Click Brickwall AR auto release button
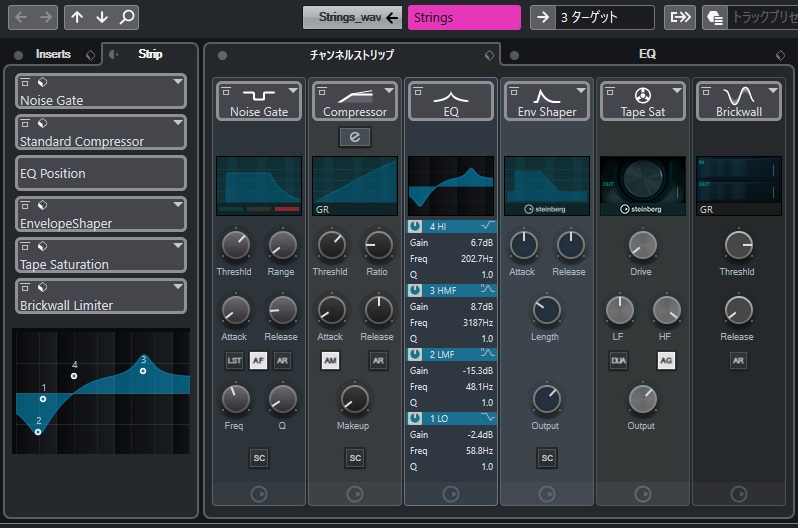 tap(738, 360)
